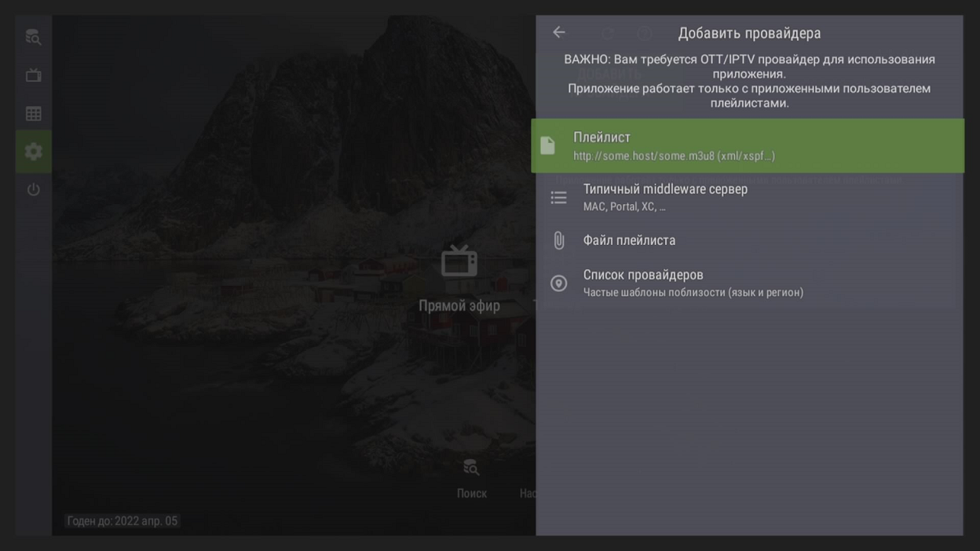The image size is (980, 551).
Task: Click the paperclip icon for Файл плейлиста
Action: tap(558, 240)
